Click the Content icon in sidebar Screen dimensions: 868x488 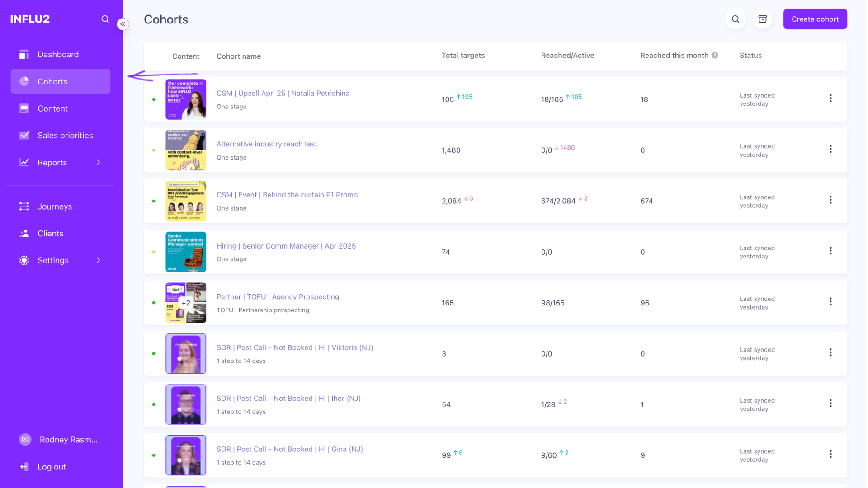tap(24, 108)
